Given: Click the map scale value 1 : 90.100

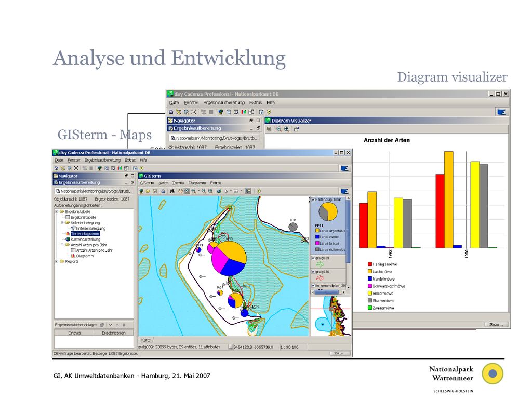Looking at the screenshot, I should coord(289,347).
